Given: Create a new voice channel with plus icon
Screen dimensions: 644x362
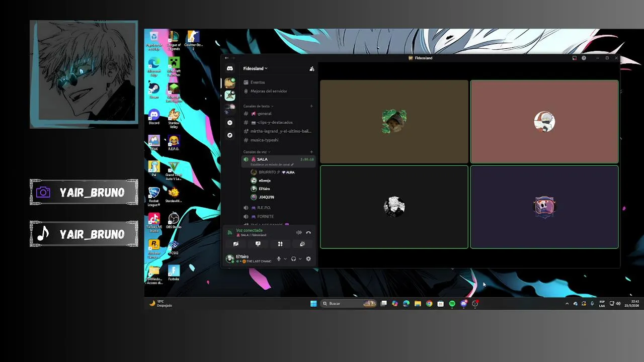Looking at the screenshot, I should coord(311,152).
